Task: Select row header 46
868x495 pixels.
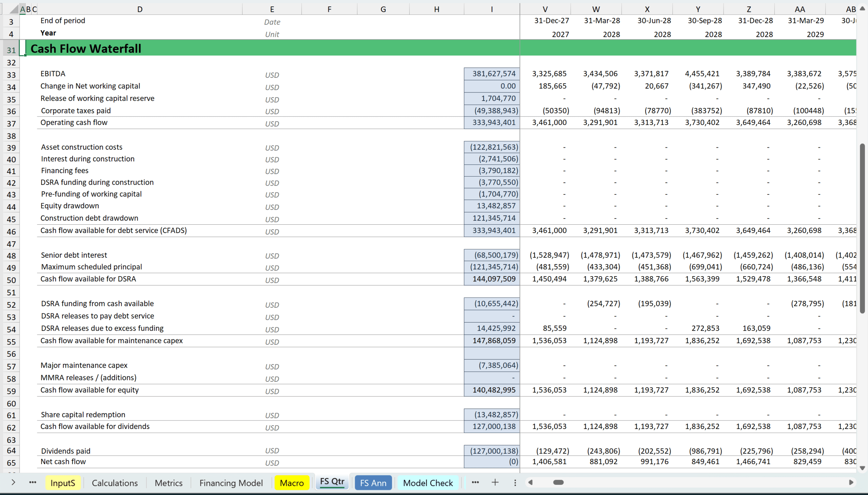Action: [x=11, y=232]
